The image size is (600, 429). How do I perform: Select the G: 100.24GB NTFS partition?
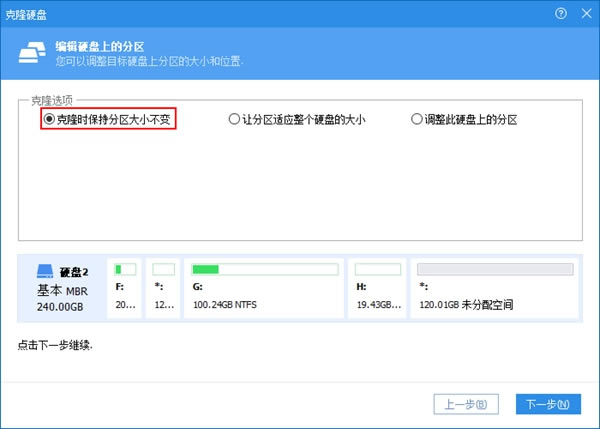(264, 288)
